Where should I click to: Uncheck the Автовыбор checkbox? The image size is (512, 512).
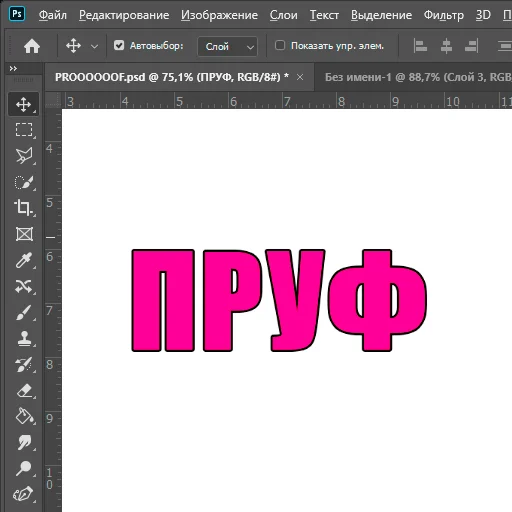click(119, 45)
